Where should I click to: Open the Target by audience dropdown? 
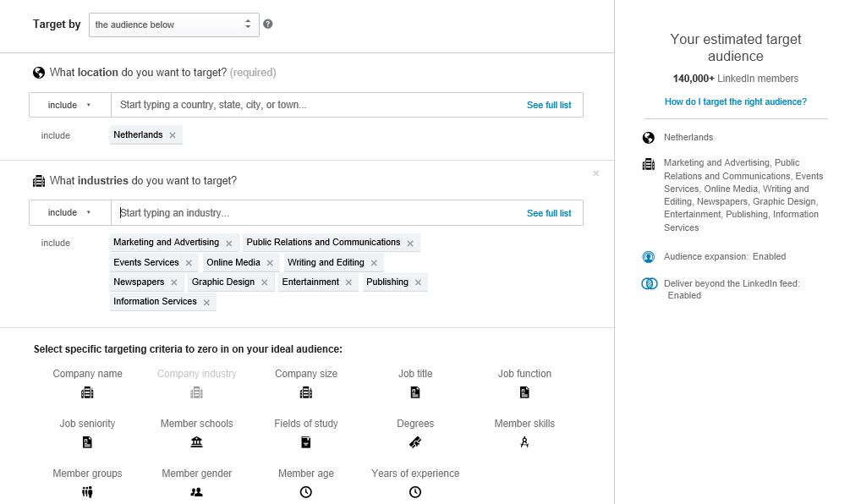point(173,25)
